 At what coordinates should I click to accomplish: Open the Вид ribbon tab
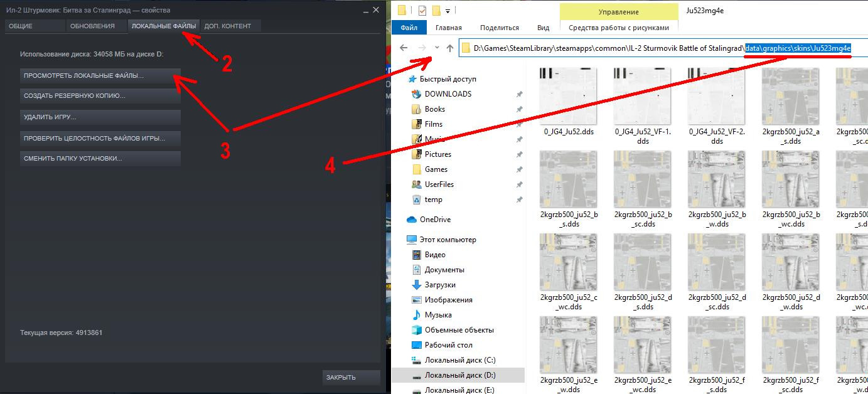543,28
